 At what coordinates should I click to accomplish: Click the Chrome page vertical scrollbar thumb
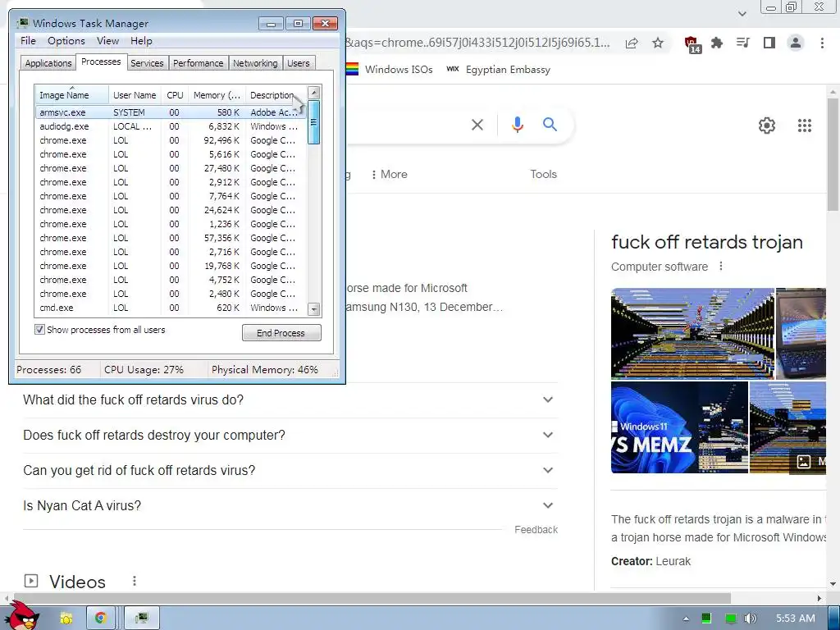(833, 155)
